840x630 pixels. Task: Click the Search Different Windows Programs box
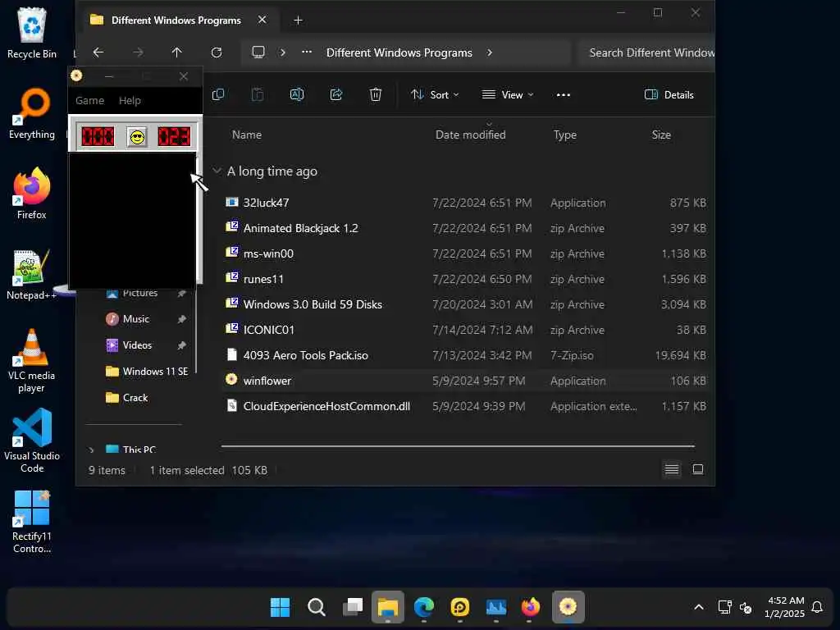646,52
